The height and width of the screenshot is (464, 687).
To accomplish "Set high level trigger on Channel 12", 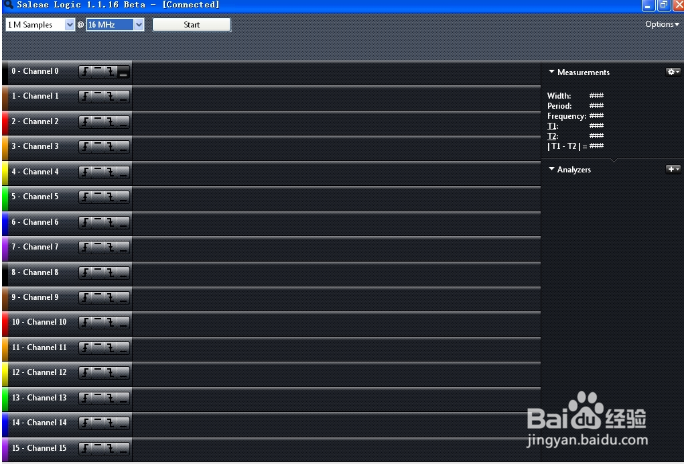I will 98,372.
